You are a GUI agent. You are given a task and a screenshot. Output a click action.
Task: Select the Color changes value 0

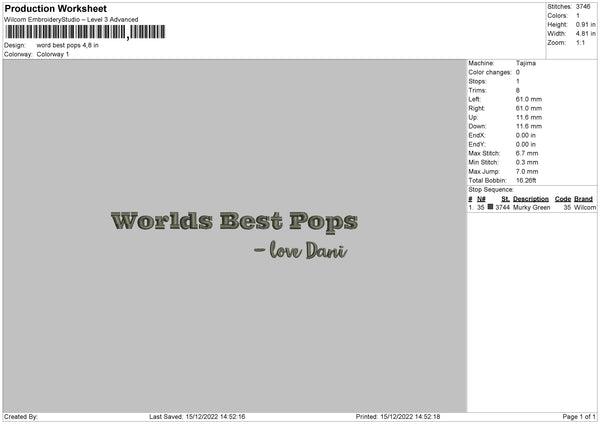click(518, 72)
